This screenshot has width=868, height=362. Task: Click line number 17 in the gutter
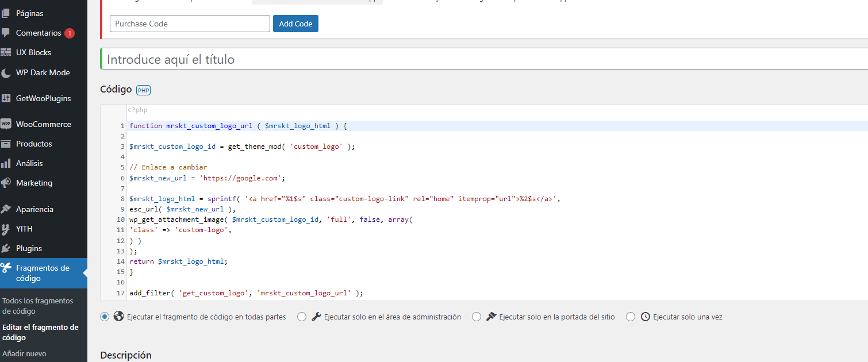tap(121, 293)
